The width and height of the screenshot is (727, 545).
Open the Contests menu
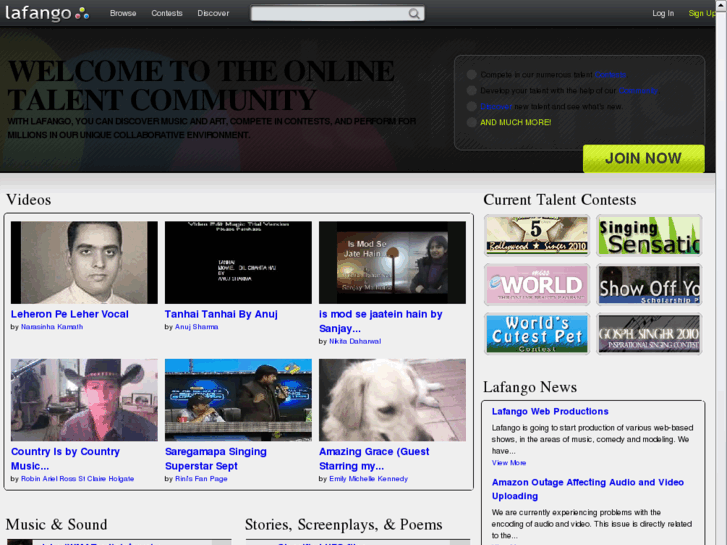pyautogui.click(x=166, y=13)
